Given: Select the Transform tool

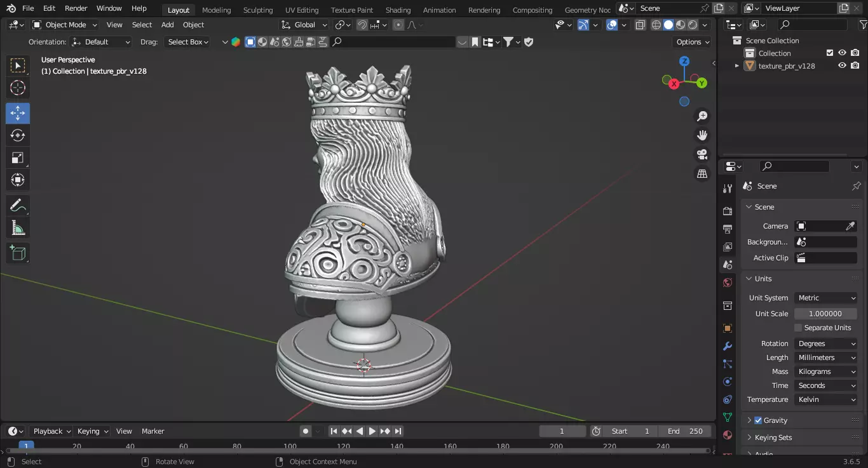Looking at the screenshot, I should 18,180.
